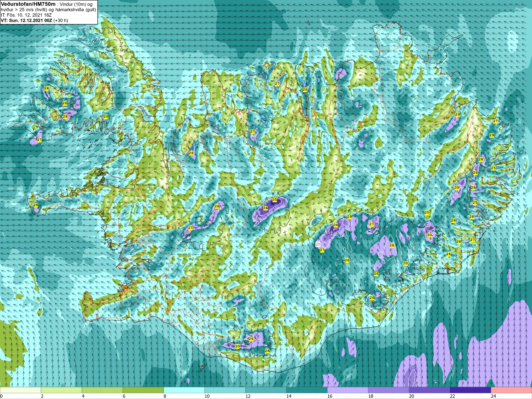This screenshot has height=399, width=532.
Task: Click the yellow gust label 36
Action: pyautogui.click(x=336, y=225)
